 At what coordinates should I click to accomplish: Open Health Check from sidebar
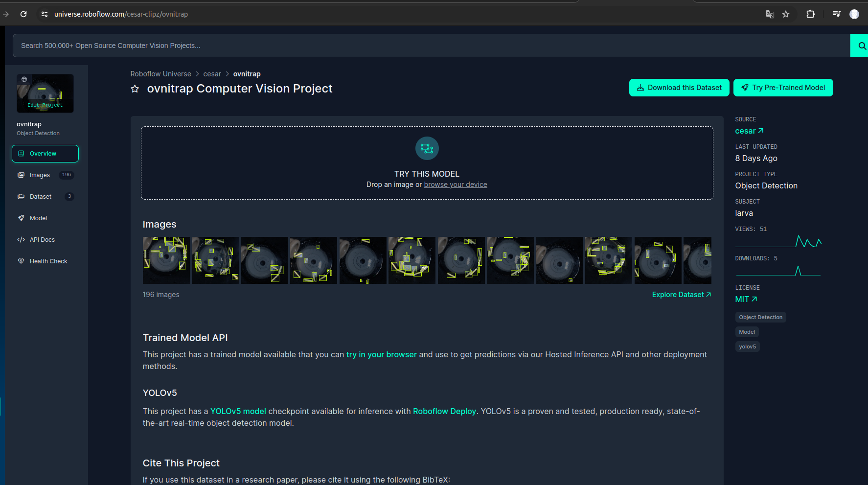coord(48,261)
